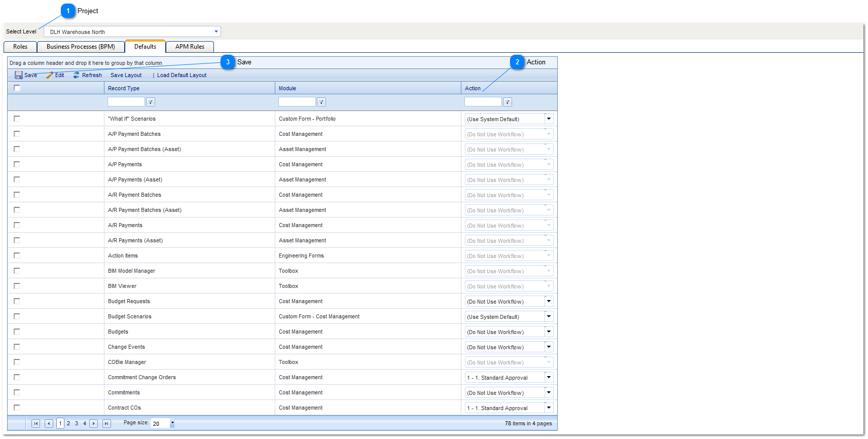The height and width of the screenshot is (439, 868).
Task: Open the Page size dropdown
Action: tap(172, 423)
